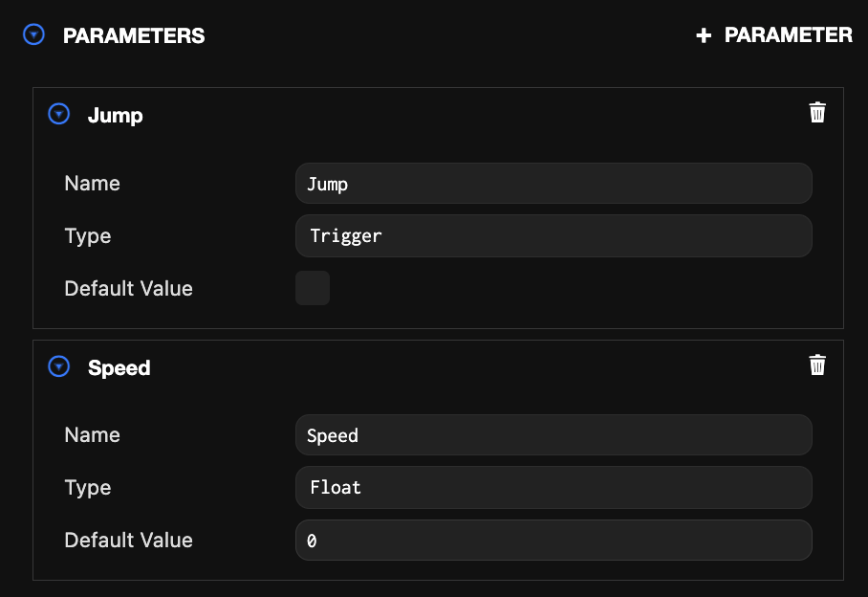Click the Jump Name input field
This screenshot has width=868, height=597.
coord(553,184)
